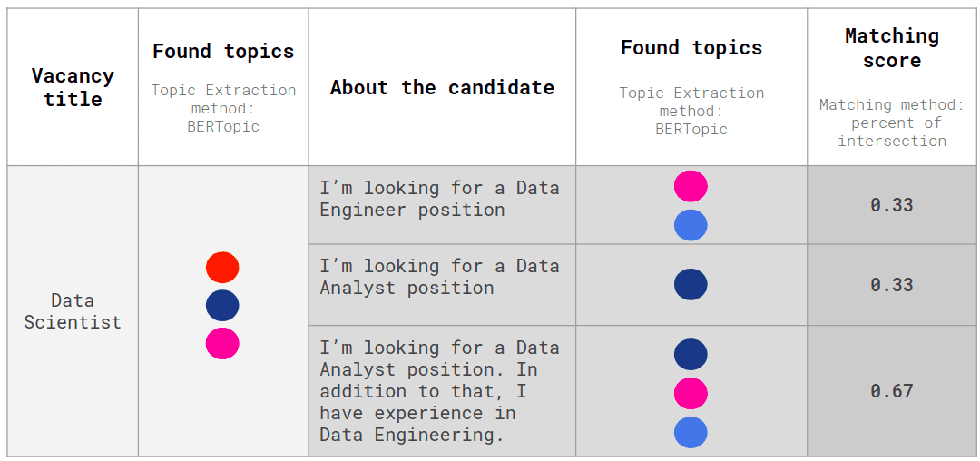Select the dark blue dot under Data Scientist topics
This screenshot has width=980, height=461.
coord(222,306)
